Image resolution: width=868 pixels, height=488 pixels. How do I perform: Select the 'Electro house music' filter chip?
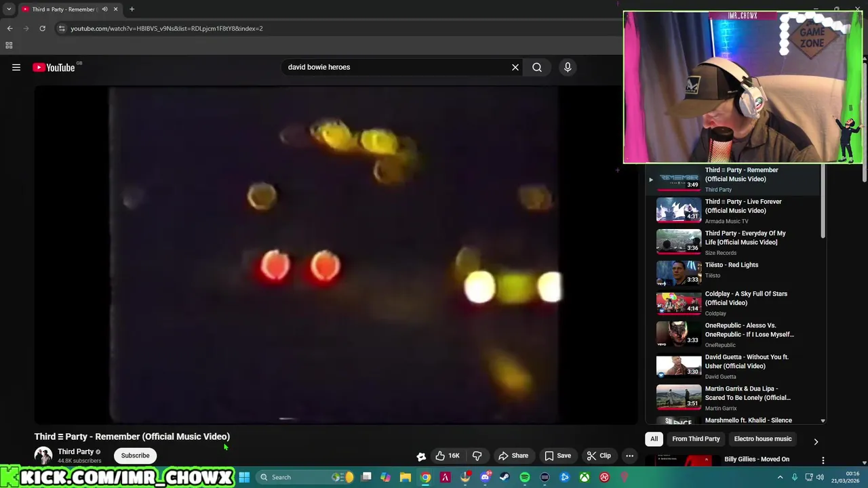coord(763,439)
